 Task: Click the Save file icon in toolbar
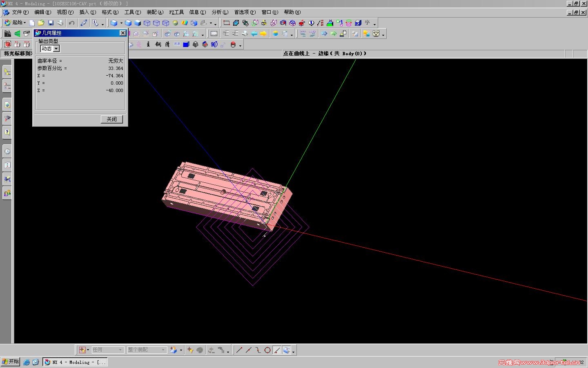(51, 23)
